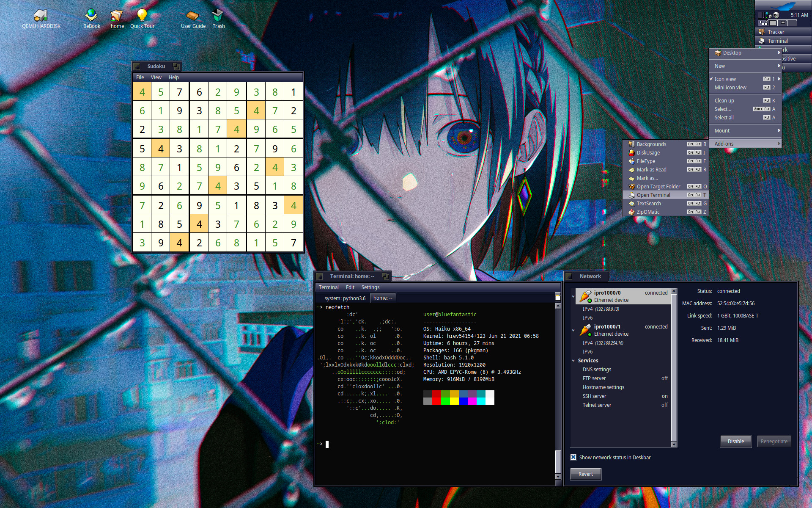Screen dimensions: 812x508
Task: Click the Renegotiate button in Network
Action: pyautogui.click(x=774, y=442)
